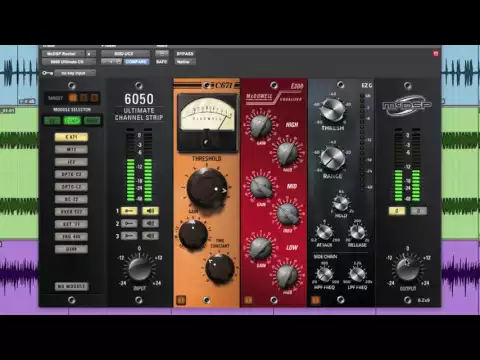Click the calibration screw below the VU needle
The width and height of the screenshot is (480, 360).
click(x=207, y=142)
